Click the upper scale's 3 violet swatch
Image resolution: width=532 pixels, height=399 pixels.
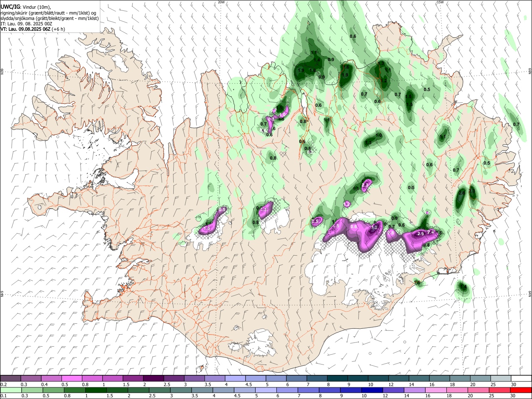(194, 379)
